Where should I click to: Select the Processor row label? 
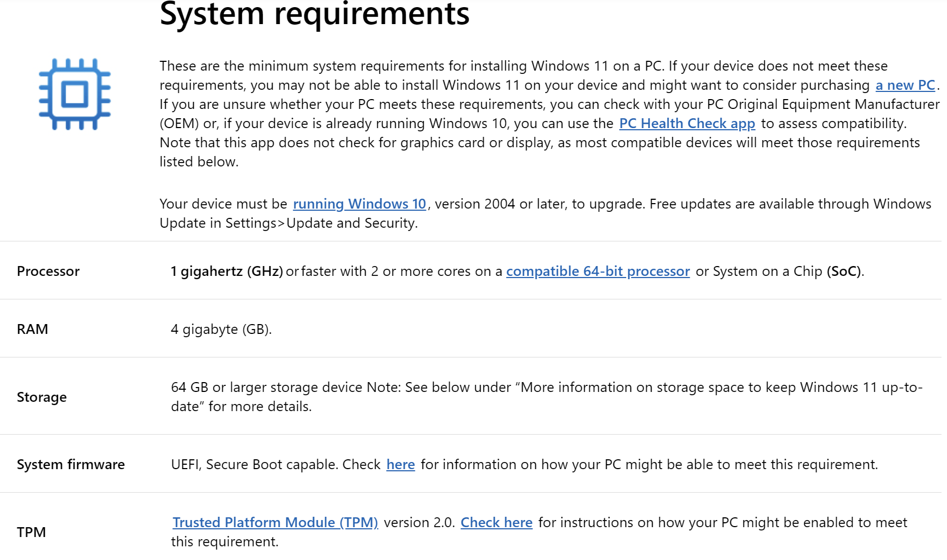tap(48, 272)
